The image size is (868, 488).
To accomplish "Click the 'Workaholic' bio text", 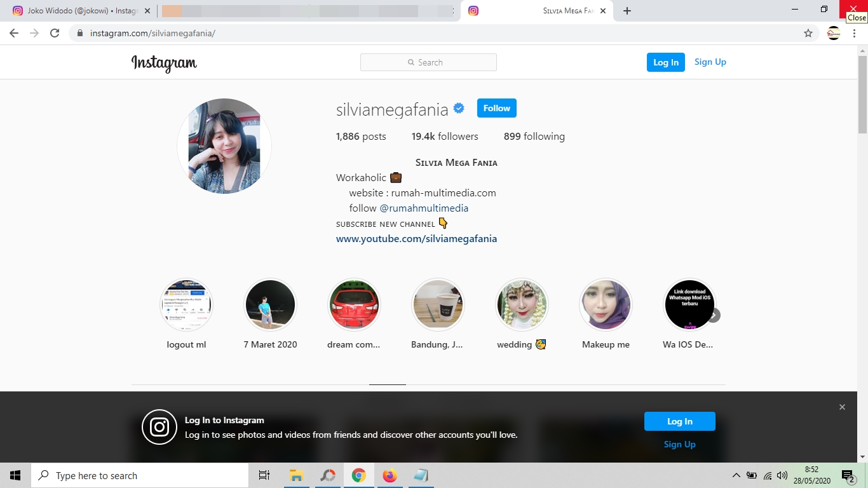I will (x=361, y=177).
